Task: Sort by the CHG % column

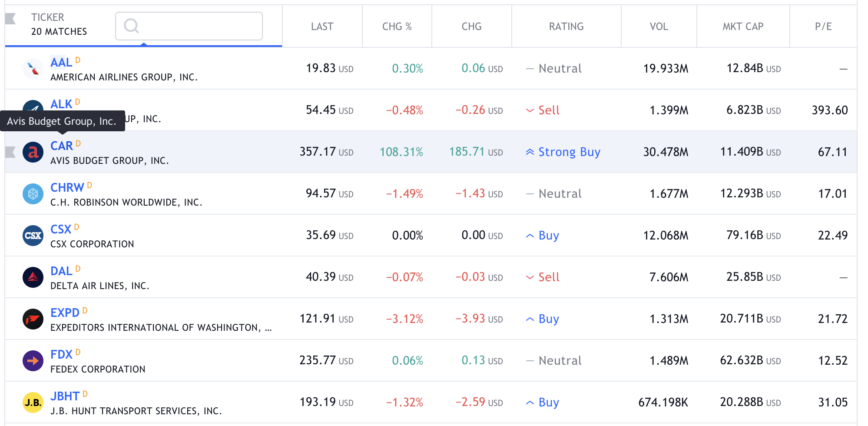Action: (x=397, y=27)
